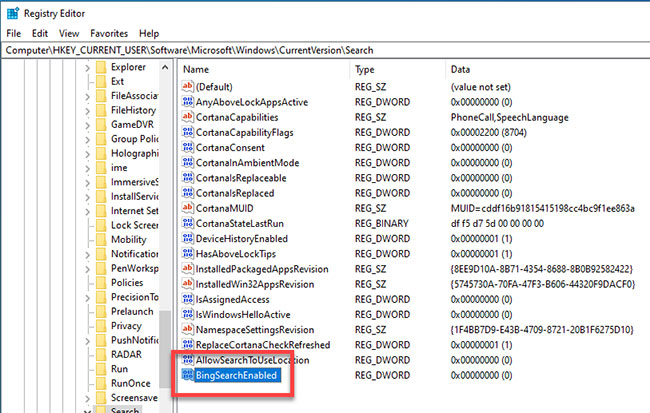Viewport: 650px width, 413px height.
Task: Select the CortanaInAmbientMode DWORD icon
Action: coord(188,162)
